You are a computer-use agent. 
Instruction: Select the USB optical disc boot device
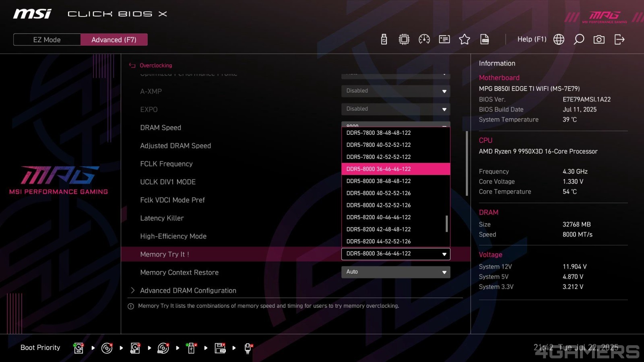[163, 348]
